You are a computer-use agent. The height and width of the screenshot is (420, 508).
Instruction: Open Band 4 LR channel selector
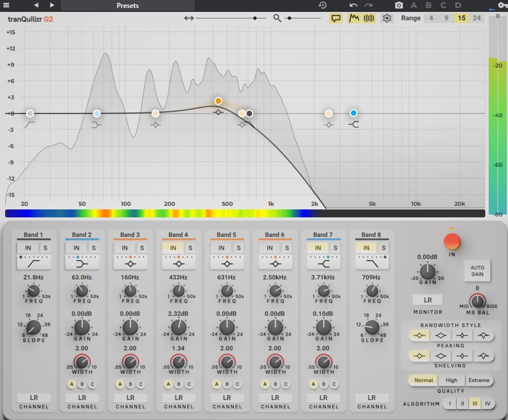tap(179, 398)
